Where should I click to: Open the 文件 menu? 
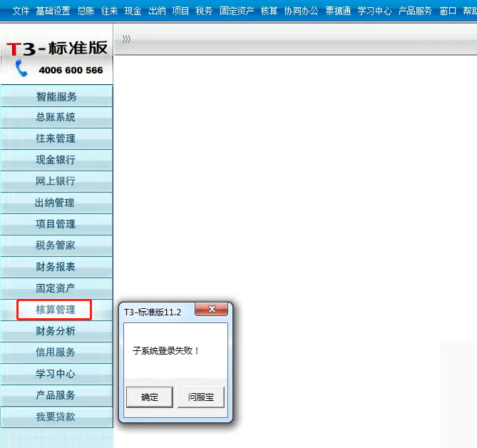click(x=21, y=11)
